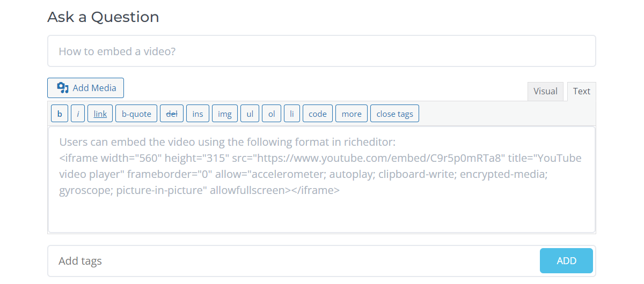Image resolution: width=644 pixels, height=284 pixels.
Task: Mark inserted text with ins button
Action: pyautogui.click(x=197, y=114)
